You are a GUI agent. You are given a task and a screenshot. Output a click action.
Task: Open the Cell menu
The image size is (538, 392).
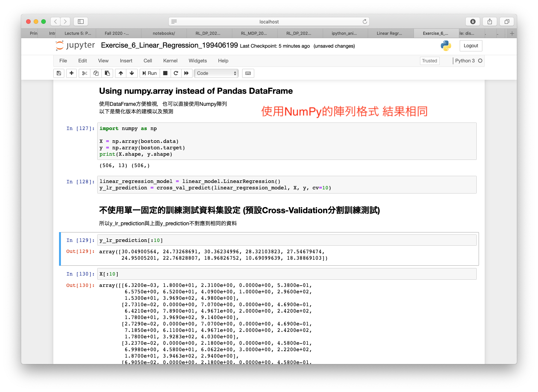pyautogui.click(x=148, y=61)
